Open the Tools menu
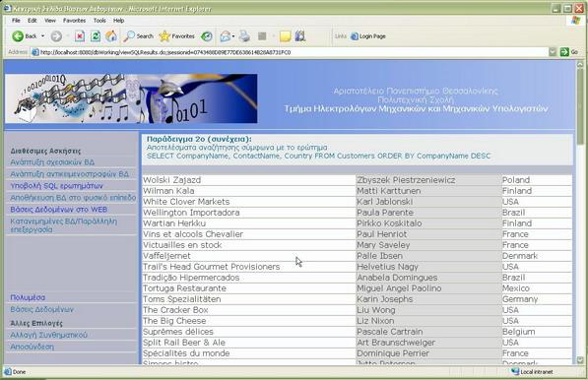 coord(99,21)
